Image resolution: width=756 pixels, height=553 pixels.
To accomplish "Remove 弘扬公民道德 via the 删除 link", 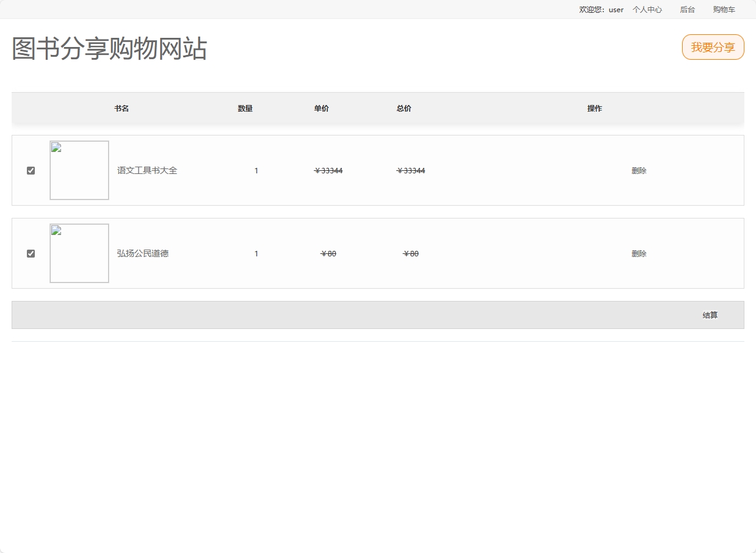I will pos(639,253).
